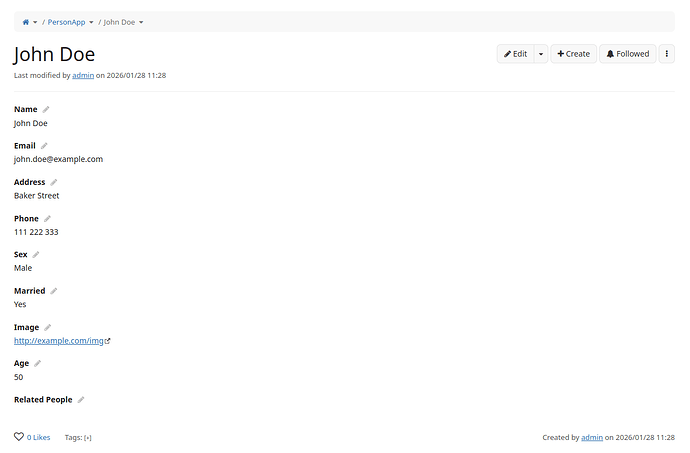The width and height of the screenshot is (690, 453).
Task: Click the pencil icon next to Name
Action: [46, 109]
